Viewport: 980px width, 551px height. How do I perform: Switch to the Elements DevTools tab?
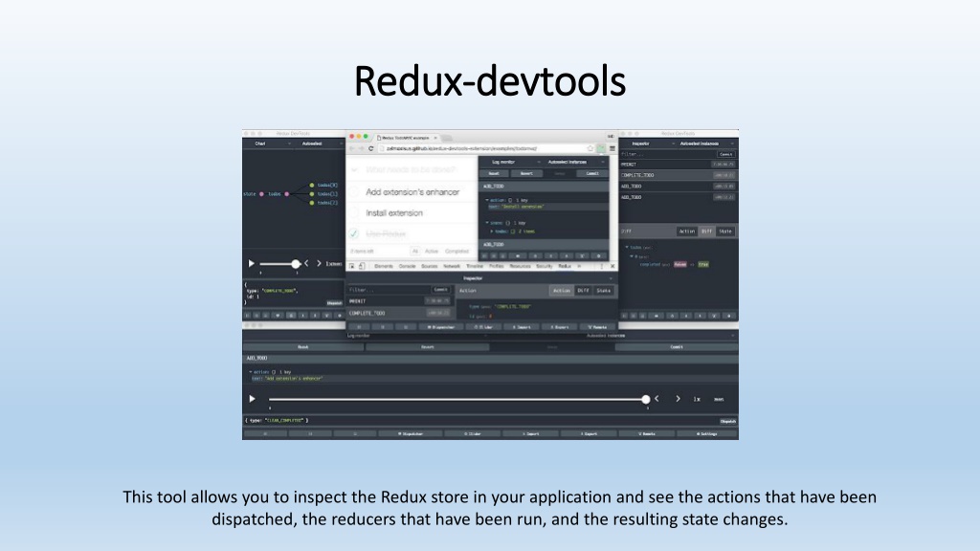tap(384, 266)
